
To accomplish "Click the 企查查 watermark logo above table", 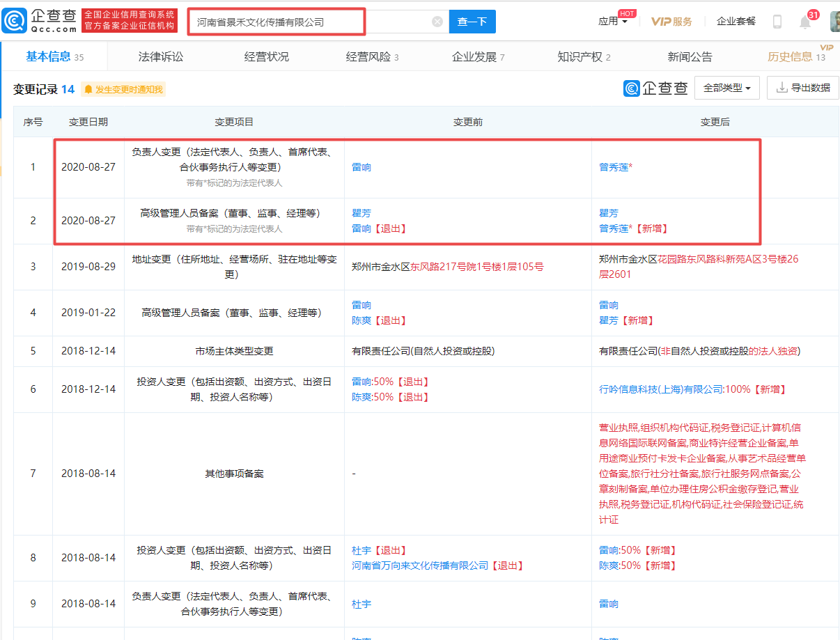I will [x=655, y=88].
